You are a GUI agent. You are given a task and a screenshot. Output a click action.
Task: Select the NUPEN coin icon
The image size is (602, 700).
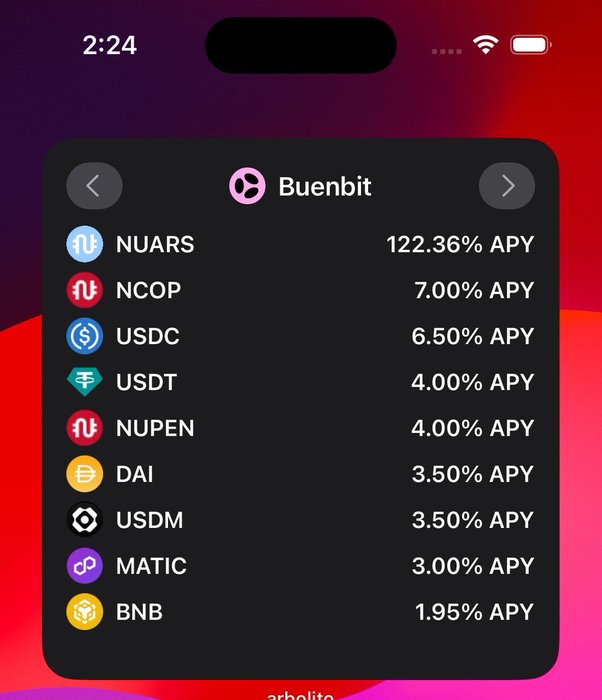tap(84, 428)
